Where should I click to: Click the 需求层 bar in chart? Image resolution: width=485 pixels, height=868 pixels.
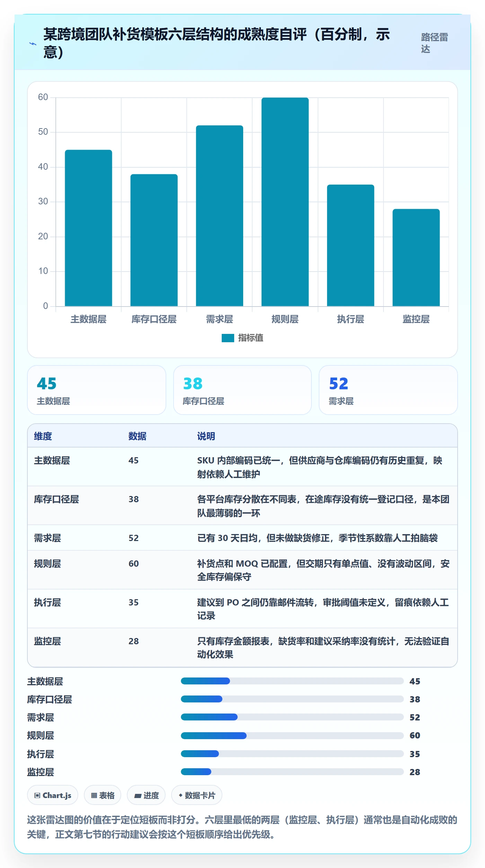(x=220, y=216)
